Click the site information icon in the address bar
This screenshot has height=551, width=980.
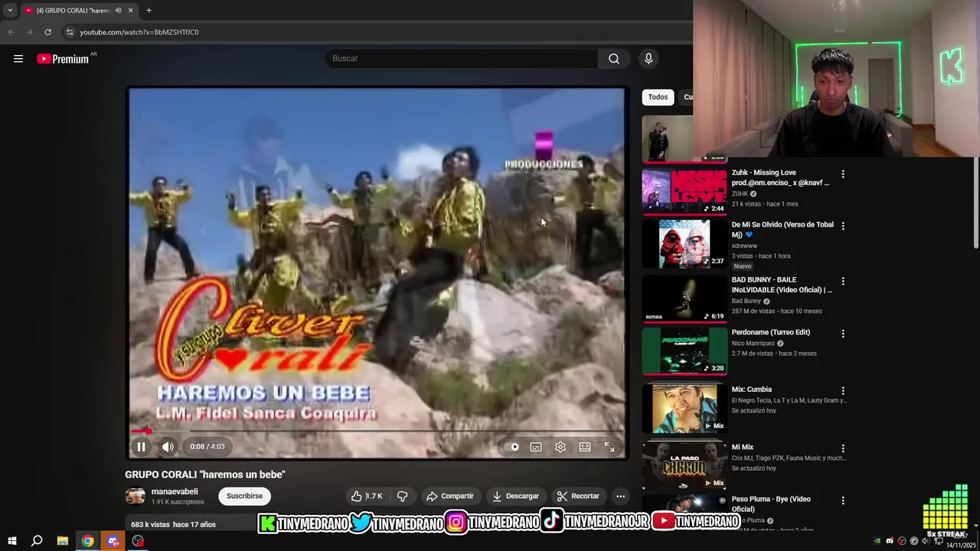pos(70,32)
